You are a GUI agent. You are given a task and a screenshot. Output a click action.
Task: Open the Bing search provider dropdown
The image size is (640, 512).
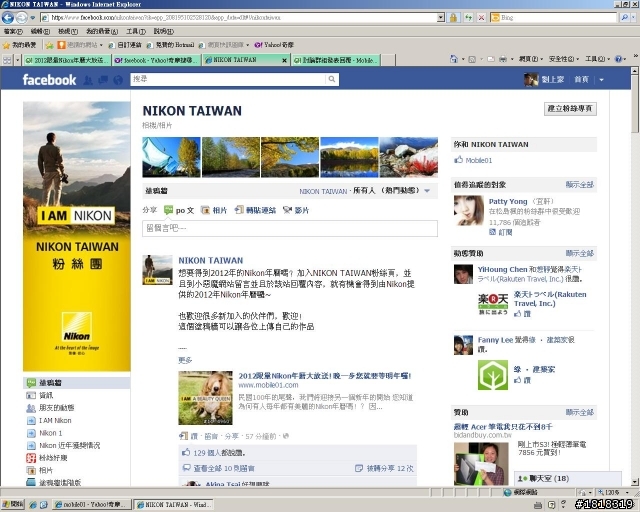click(635, 18)
